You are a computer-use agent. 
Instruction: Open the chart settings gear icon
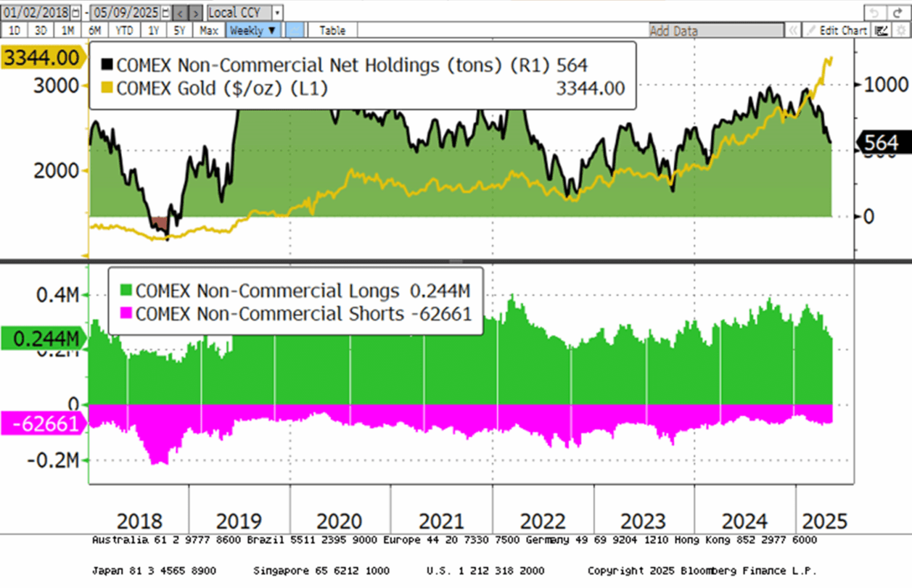coord(899,30)
